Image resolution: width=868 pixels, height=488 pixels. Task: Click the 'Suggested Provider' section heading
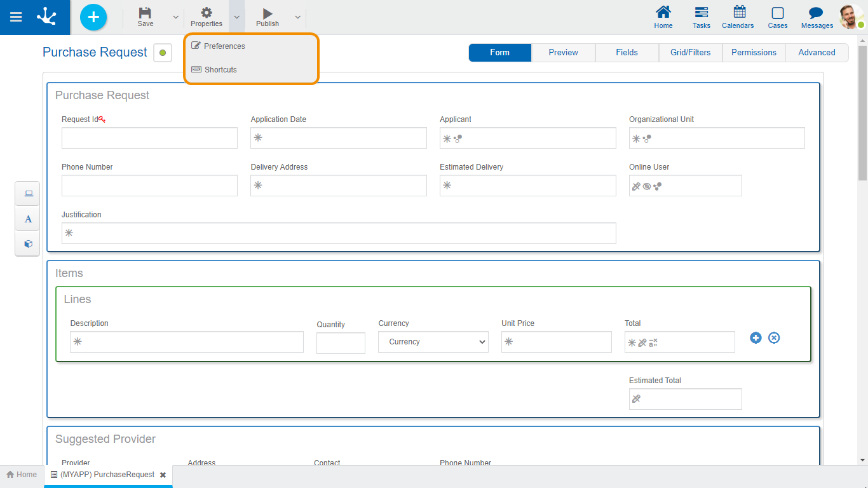pyautogui.click(x=105, y=439)
